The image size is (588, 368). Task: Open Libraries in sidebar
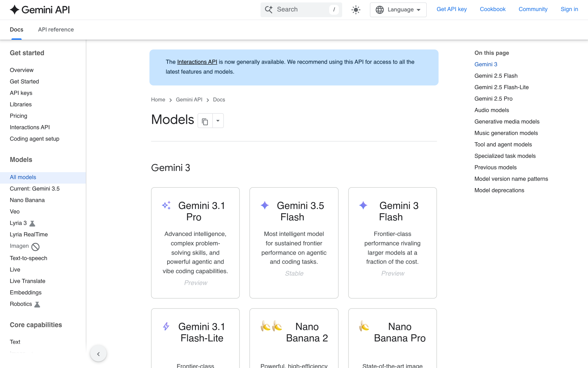tap(21, 104)
